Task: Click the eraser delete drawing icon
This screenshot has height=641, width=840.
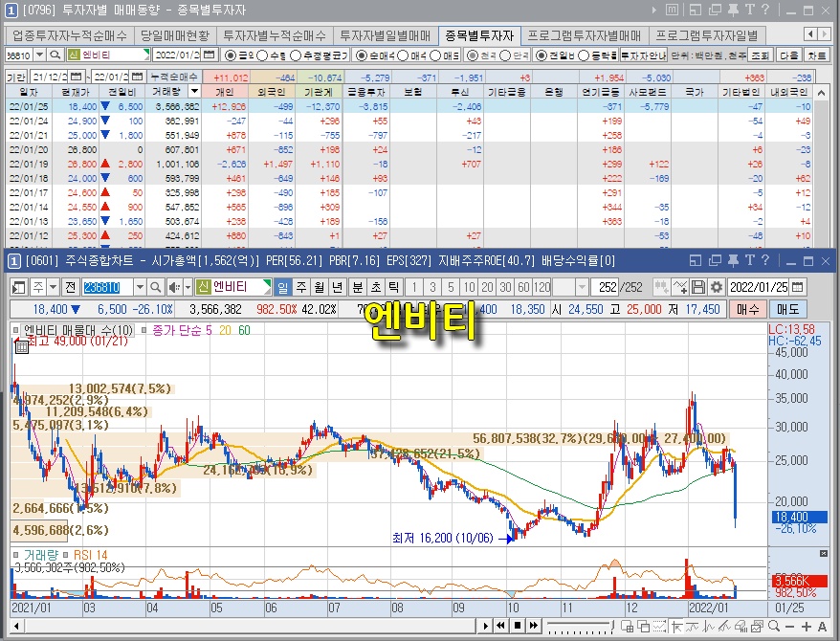Action: point(741,626)
